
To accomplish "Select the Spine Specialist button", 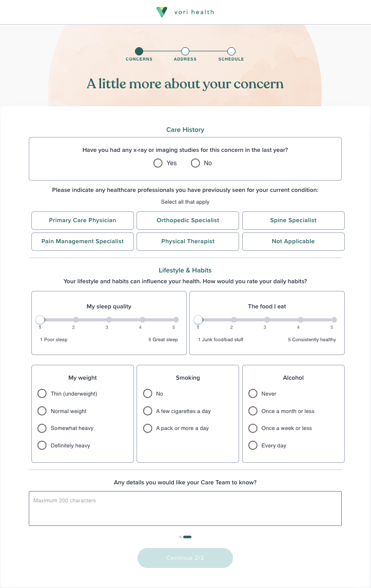I will pos(294,221).
